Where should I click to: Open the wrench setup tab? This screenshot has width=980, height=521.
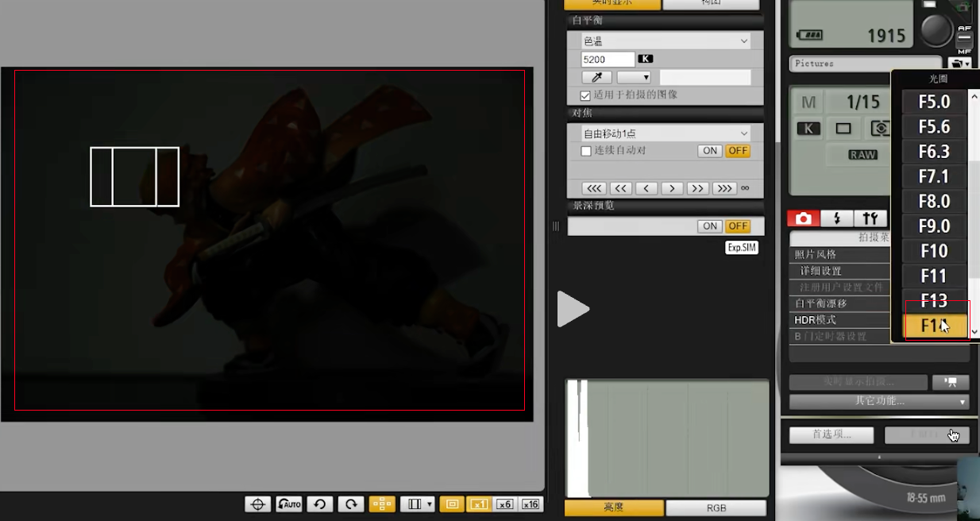pos(870,218)
